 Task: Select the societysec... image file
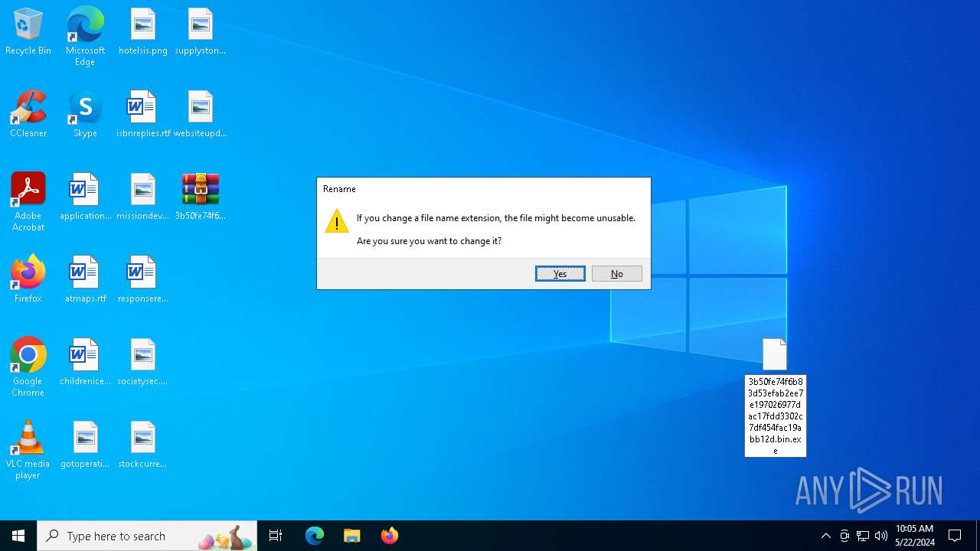click(143, 363)
